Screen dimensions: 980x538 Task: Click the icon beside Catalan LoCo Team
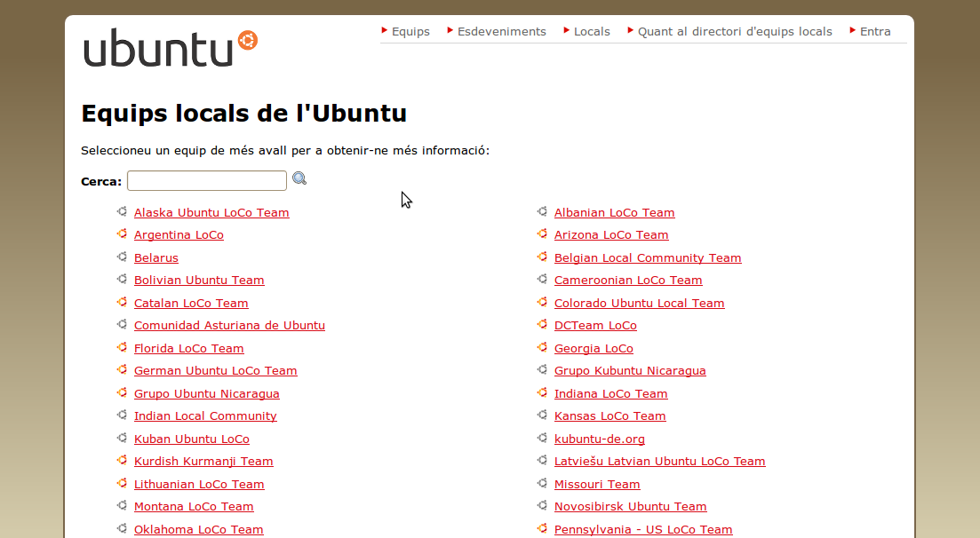[122, 303]
